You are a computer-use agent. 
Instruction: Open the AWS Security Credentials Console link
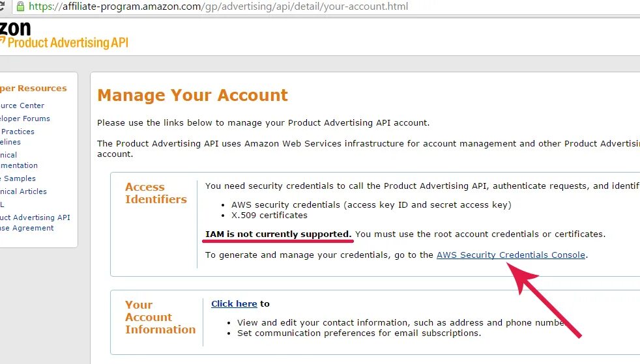(x=510, y=255)
